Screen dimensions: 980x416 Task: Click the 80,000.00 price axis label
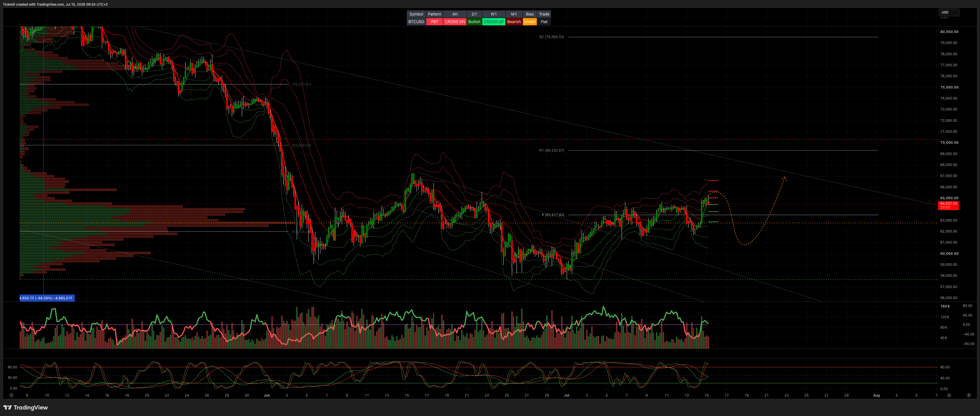(949, 32)
